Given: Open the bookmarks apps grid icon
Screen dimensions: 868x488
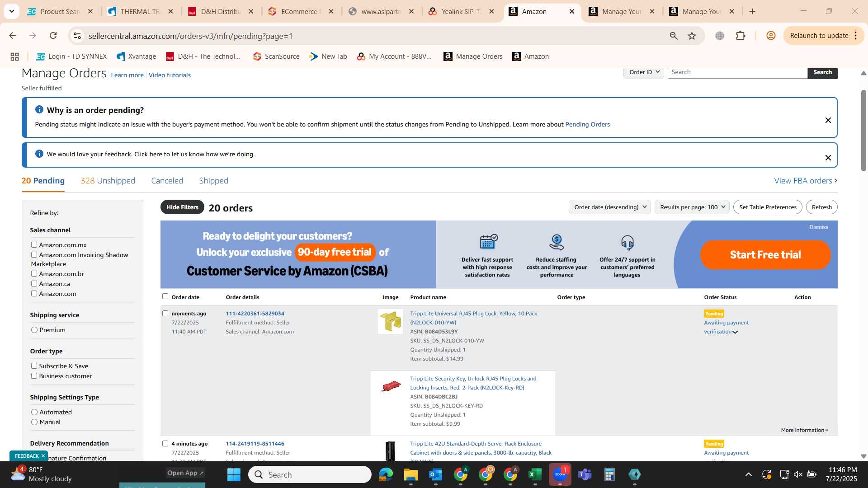Looking at the screenshot, I should 14,56.
